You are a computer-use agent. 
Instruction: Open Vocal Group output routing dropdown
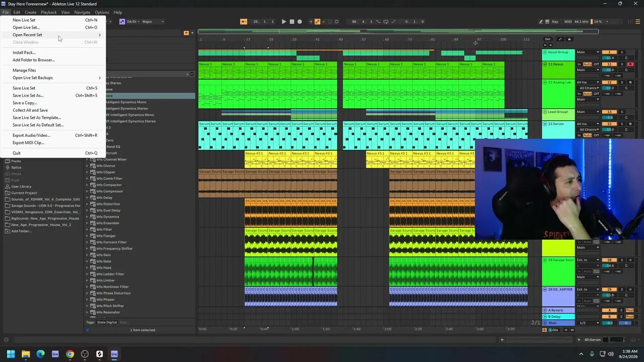coord(588,52)
